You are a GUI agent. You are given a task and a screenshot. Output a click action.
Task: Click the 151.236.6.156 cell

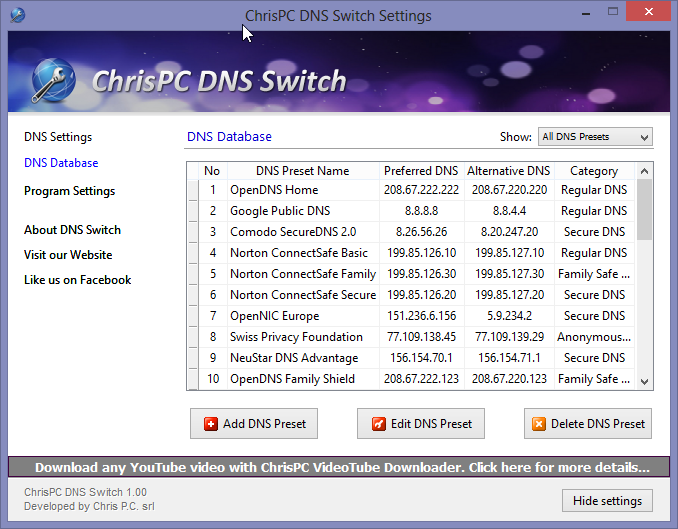tap(422, 316)
